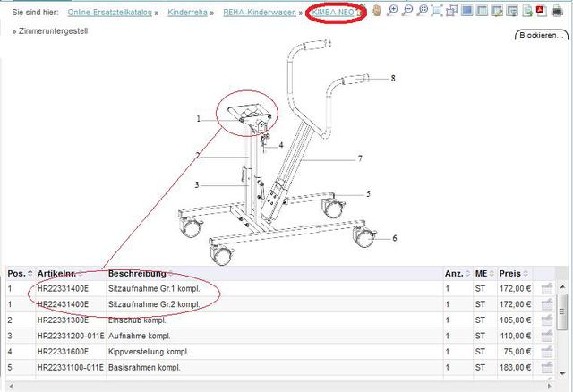Select position 5 label in drawing
Viewport: 573px width, 392px height.
[x=368, y=193]
